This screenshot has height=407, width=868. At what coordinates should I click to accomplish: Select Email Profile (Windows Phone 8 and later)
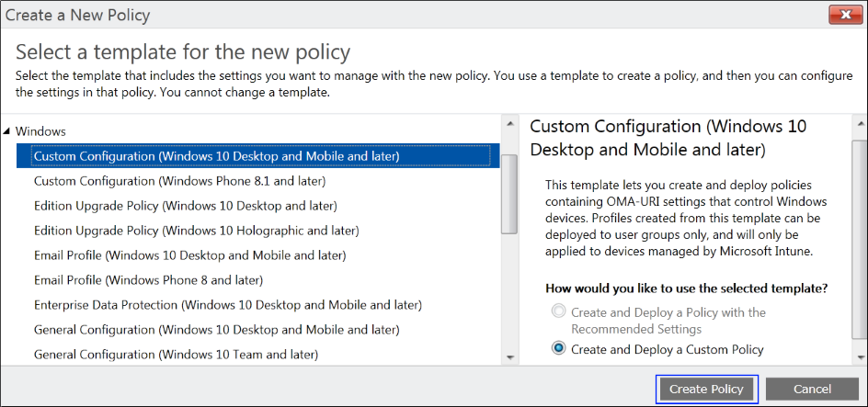[148, 279]
